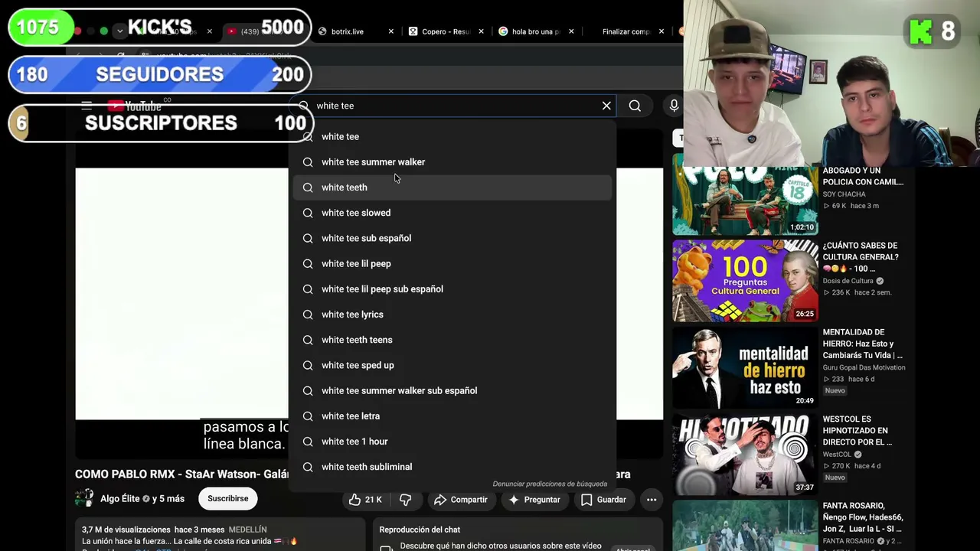
Task: Select suggestion 'white tee letra'
Action: 452,416
